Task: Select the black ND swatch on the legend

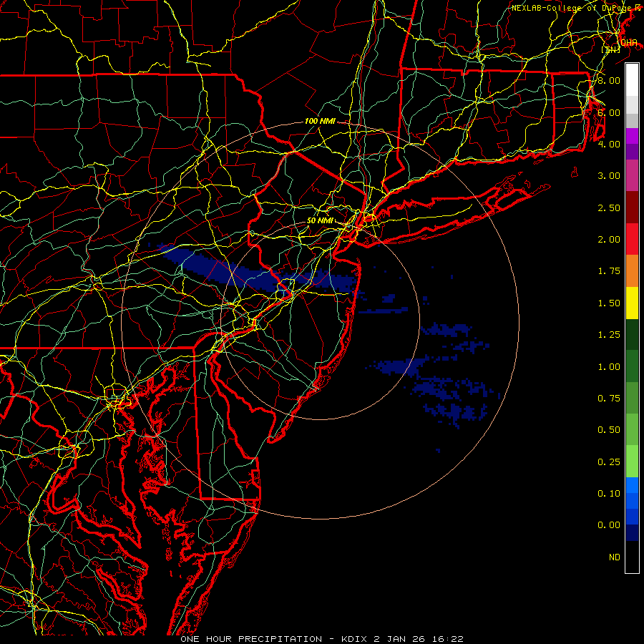Action: pyautogui.click(x=632, y=557)
